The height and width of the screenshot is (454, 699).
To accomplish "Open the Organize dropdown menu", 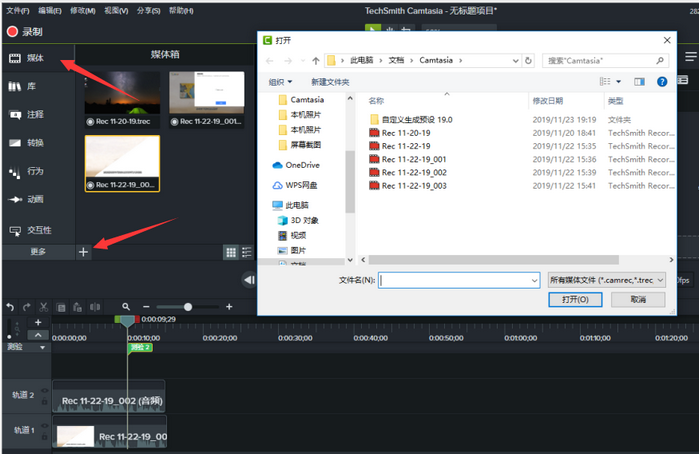I will (x=280, y=82).
